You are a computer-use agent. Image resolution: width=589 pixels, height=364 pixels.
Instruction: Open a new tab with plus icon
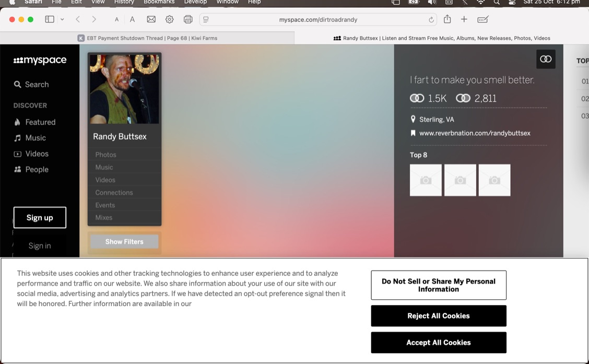tap(464, 19)
